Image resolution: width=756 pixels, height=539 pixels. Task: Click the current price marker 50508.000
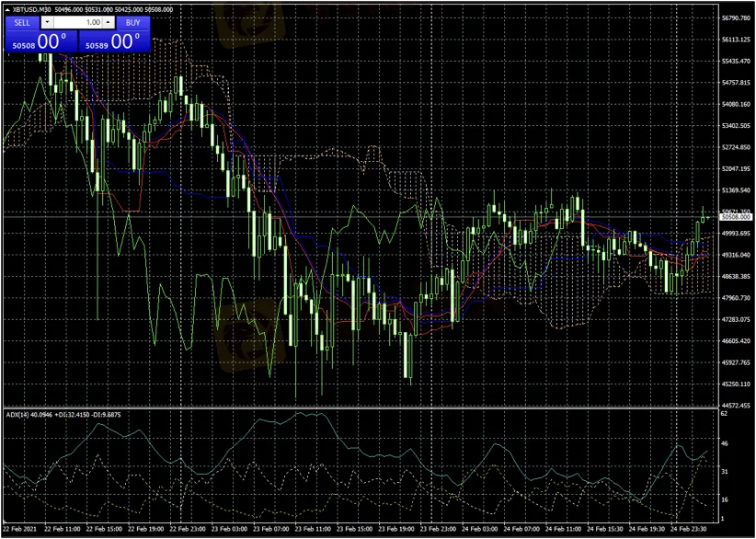[736, 217]
